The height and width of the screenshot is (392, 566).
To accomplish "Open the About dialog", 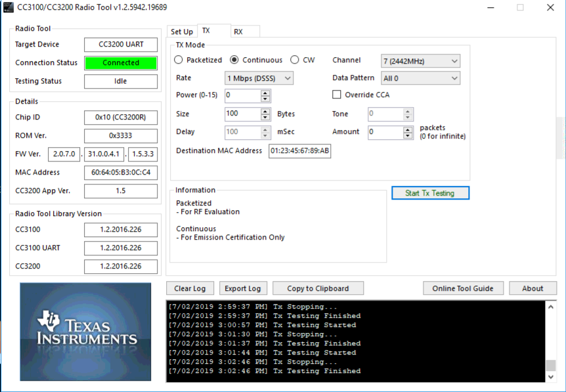I will pyautogui.click(x=533, y=288).
